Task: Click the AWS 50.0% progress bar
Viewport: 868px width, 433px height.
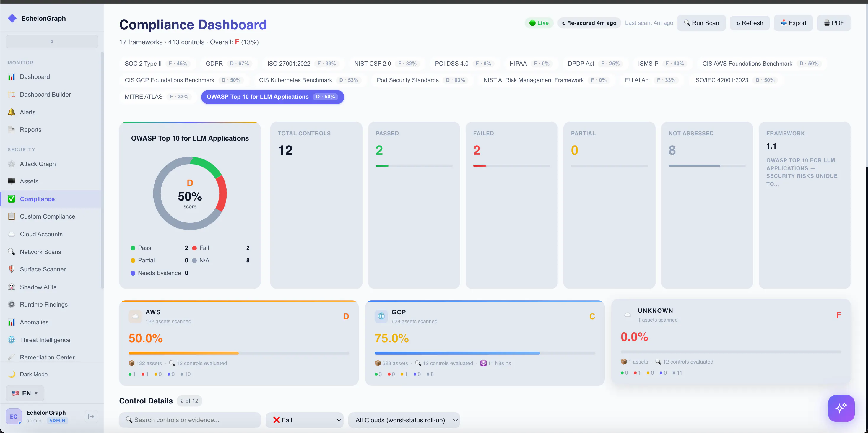Action: 238,353
